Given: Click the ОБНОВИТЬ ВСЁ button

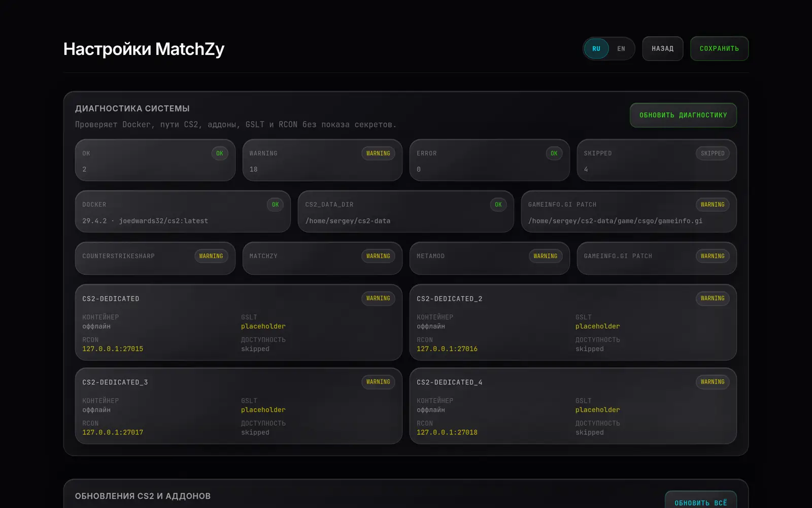Looking at the screenshot, I should click(x=700, y=501).
